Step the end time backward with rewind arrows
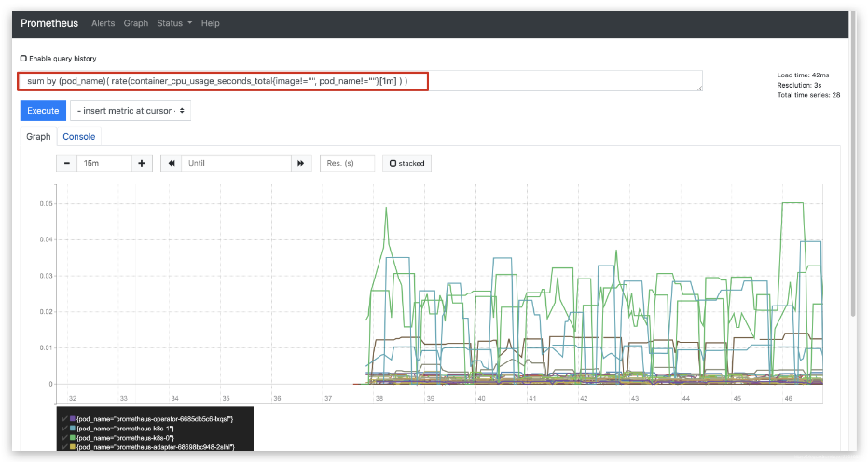 [x=172, y=163]
